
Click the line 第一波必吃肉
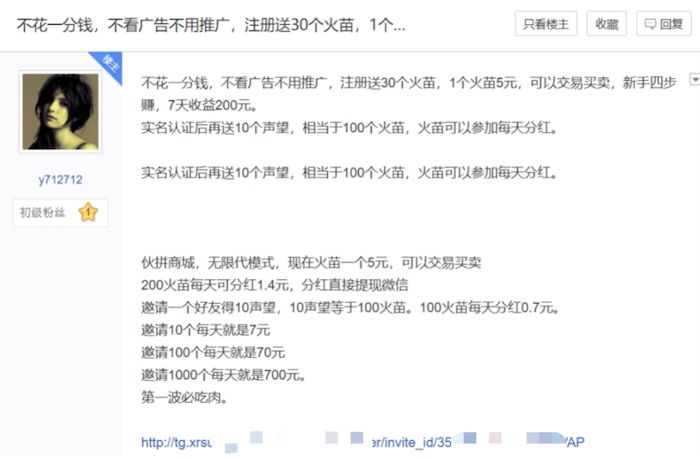coord(184,397)
